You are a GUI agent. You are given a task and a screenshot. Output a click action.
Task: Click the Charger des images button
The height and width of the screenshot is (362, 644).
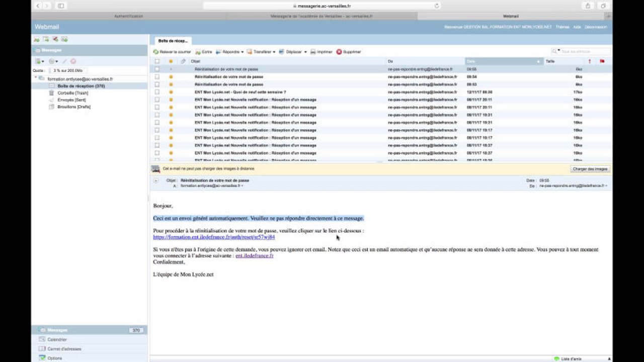pos(590,169)
